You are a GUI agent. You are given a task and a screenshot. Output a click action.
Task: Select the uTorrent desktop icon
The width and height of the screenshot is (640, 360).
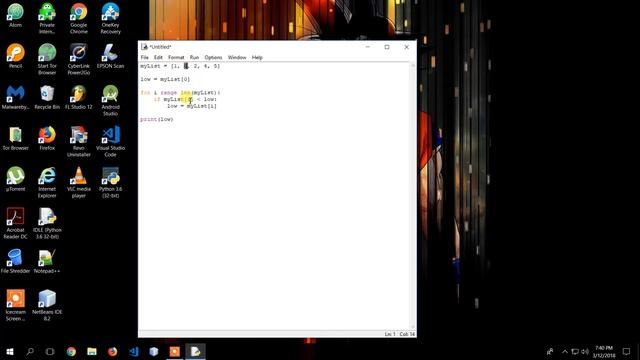16,179
